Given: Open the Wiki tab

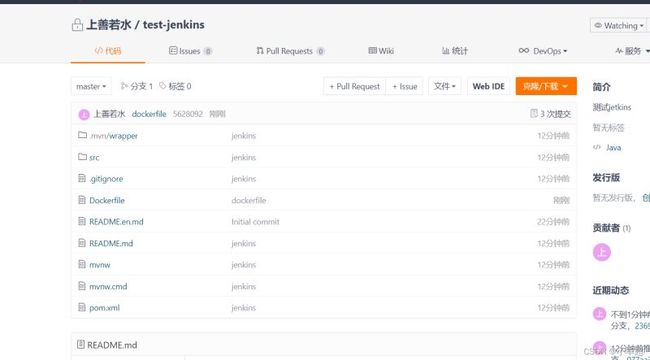Looking at the screenshot, I should tap(381, 51).
